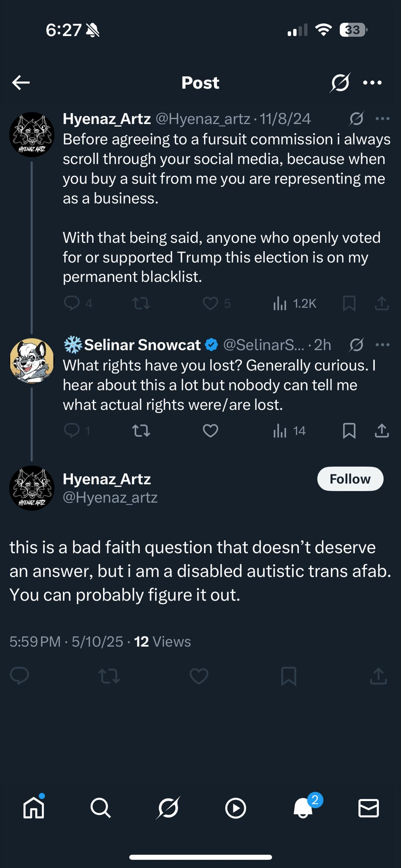401x868 pixels.
Task: Repost Selinar Snowcat's rights question
Action: [141, 431]
